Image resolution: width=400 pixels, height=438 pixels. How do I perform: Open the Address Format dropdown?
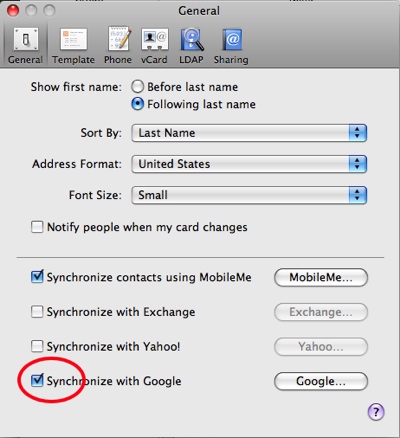point(249,164)
